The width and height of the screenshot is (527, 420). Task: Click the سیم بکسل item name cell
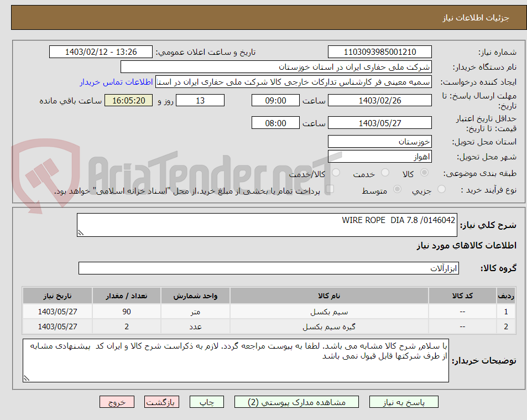[x=329, y=312]
